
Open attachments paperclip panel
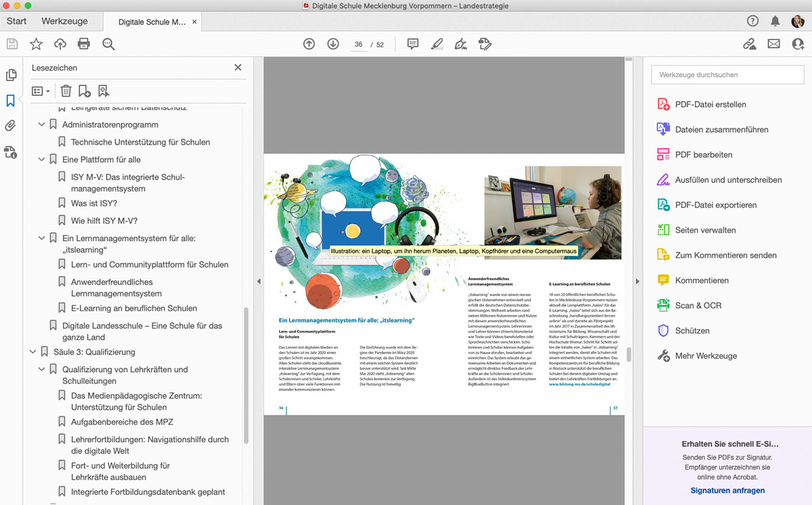(x=10, y=126)
